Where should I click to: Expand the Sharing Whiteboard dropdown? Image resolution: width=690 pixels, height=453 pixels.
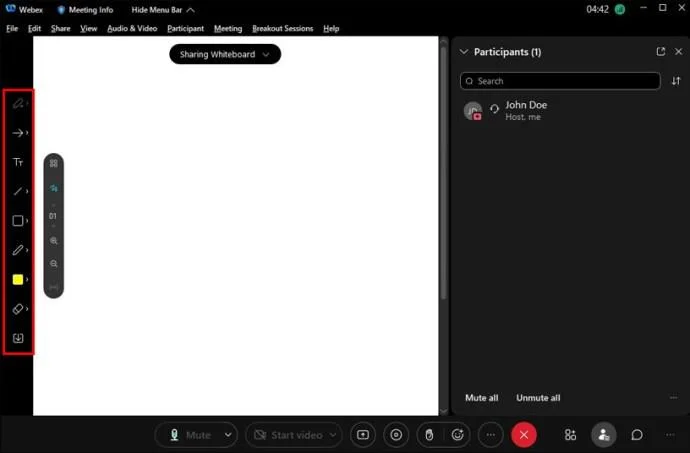tap(225, 54)
